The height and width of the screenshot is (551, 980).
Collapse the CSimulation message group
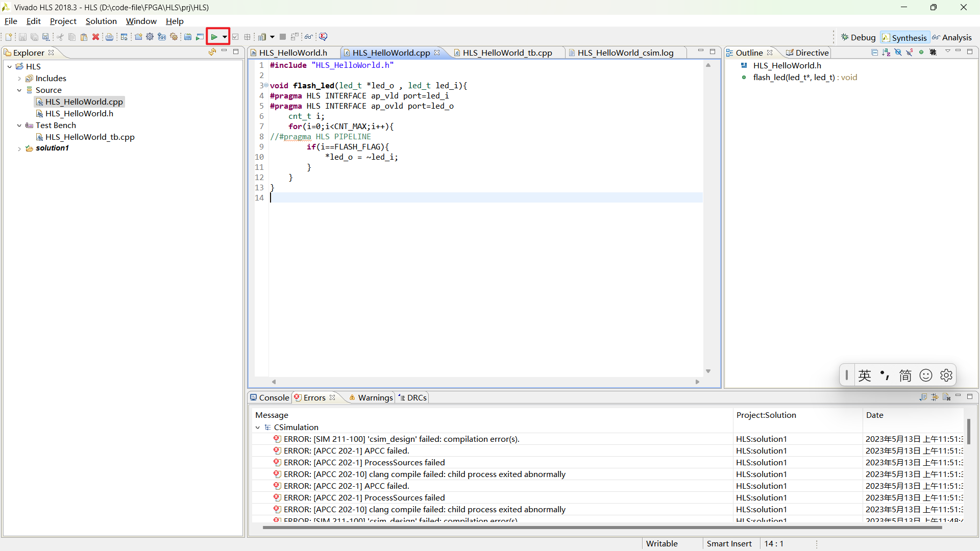coord(258,428)
